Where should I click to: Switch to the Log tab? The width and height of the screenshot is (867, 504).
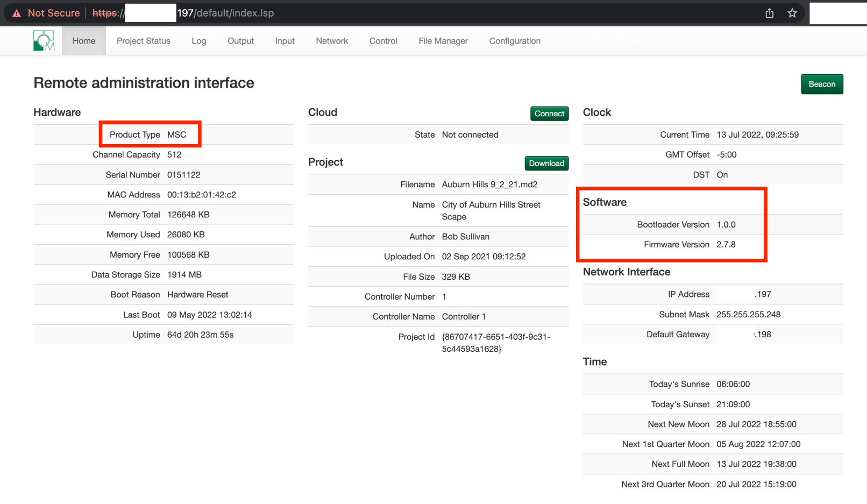click(x=198, y=41)
